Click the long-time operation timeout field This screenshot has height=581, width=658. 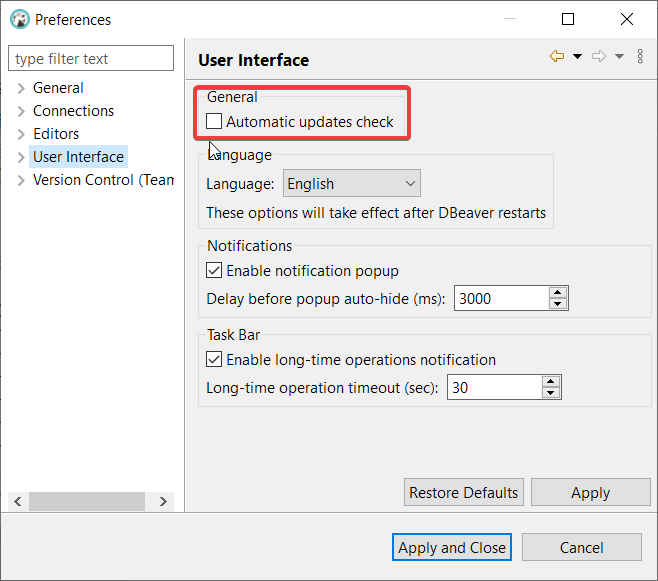coord(494,387)
